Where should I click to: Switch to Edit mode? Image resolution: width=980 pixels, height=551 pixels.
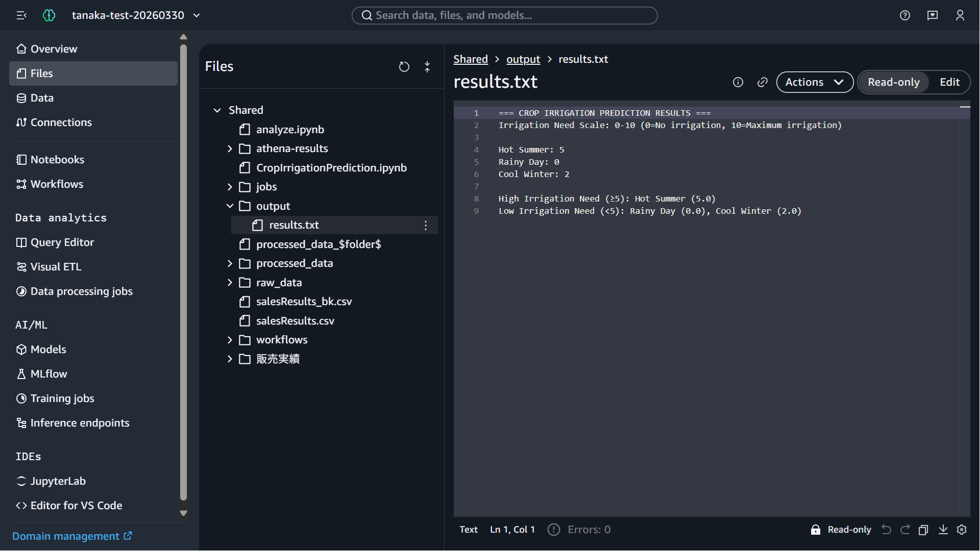[949, 82]
